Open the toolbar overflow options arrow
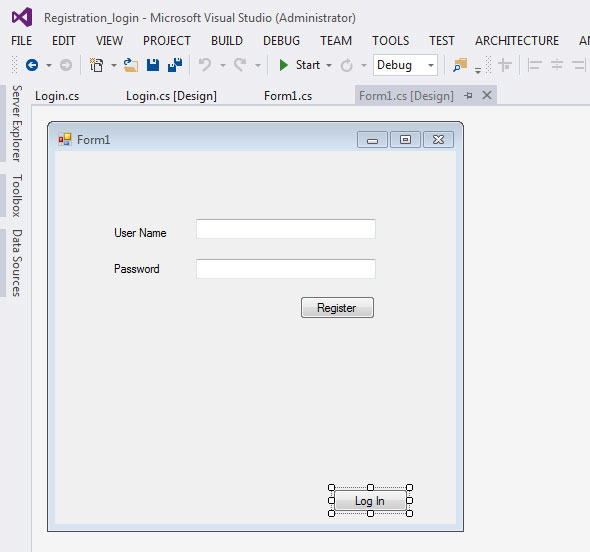This screenshot has width=590, height=552. 478,70
